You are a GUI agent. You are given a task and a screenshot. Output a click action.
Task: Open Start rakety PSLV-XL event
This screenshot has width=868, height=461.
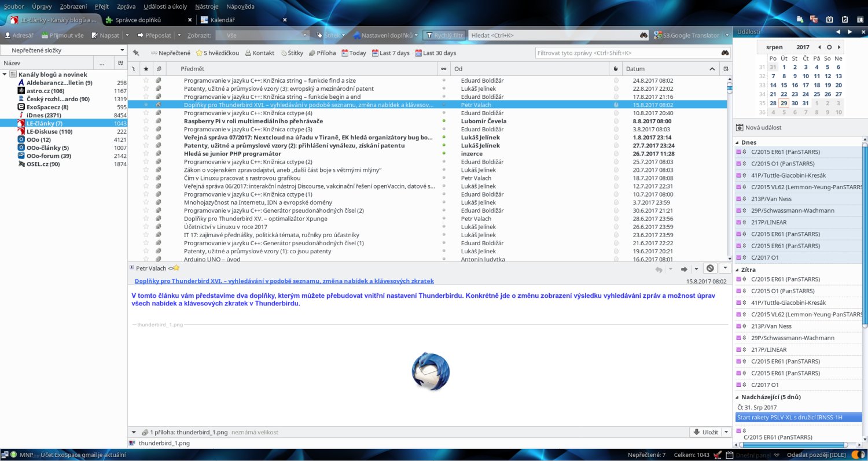799,417
